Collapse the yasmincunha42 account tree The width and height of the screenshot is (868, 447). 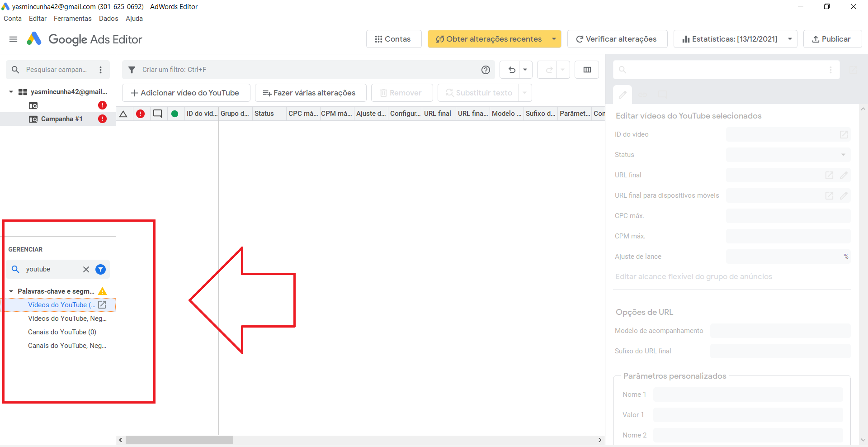[11, 92]
